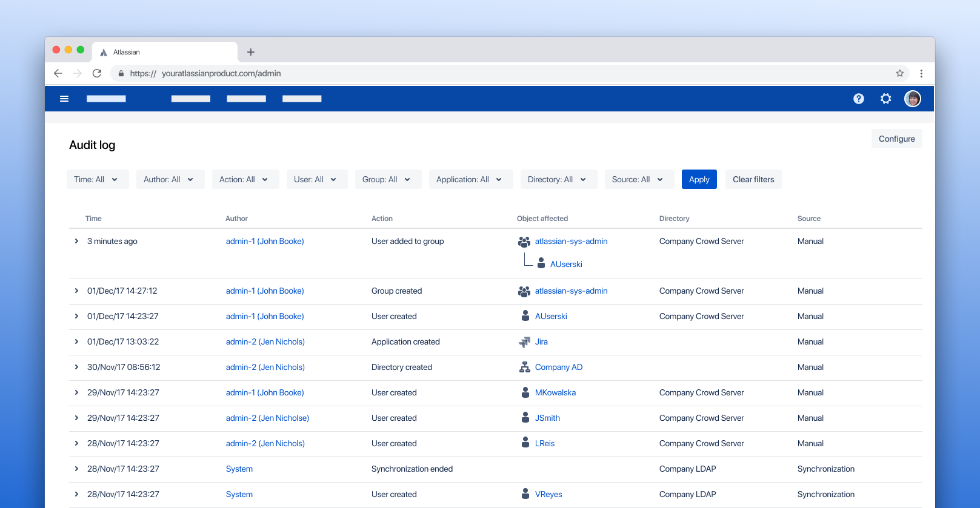980x508 pixels.
Task: Open the Directory: All filter dropdown
Action: (x=559, y=179)
